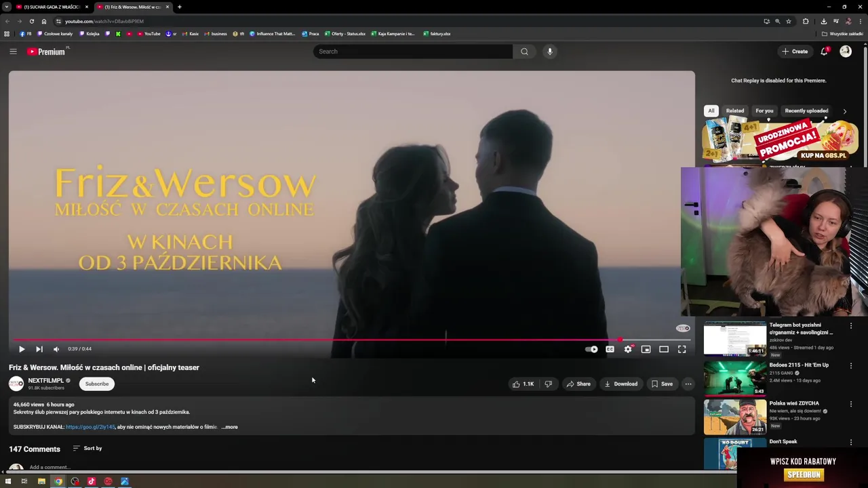Click Chrome icon in taskbar

58,481
